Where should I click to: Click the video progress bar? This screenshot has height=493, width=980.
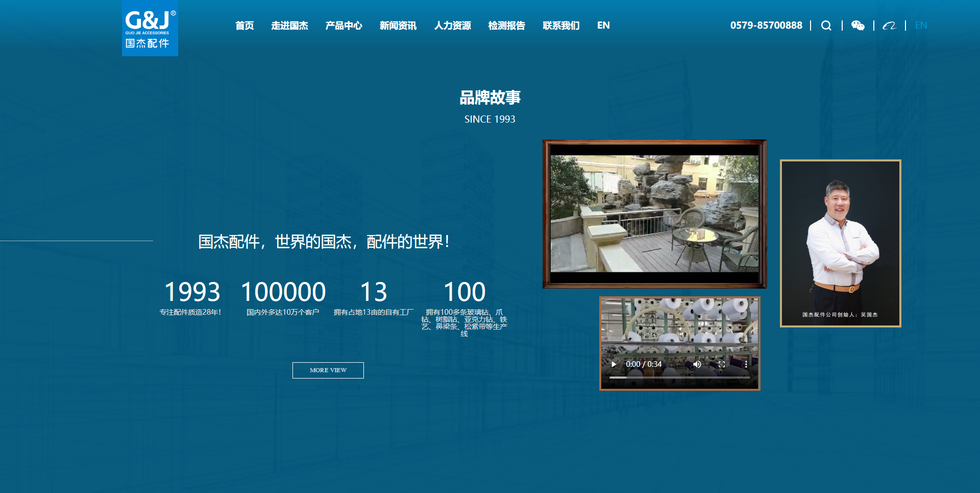click(679, 377)
